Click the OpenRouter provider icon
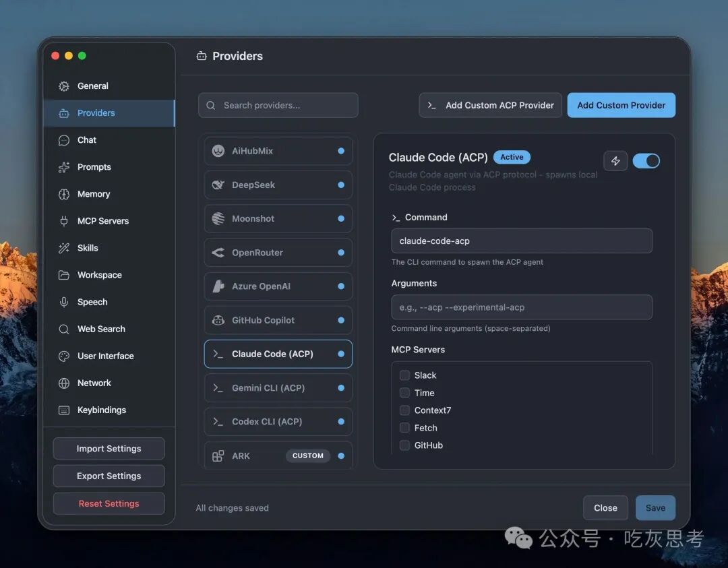The width and height of the screenshot is (728, 568). [218, 253]
